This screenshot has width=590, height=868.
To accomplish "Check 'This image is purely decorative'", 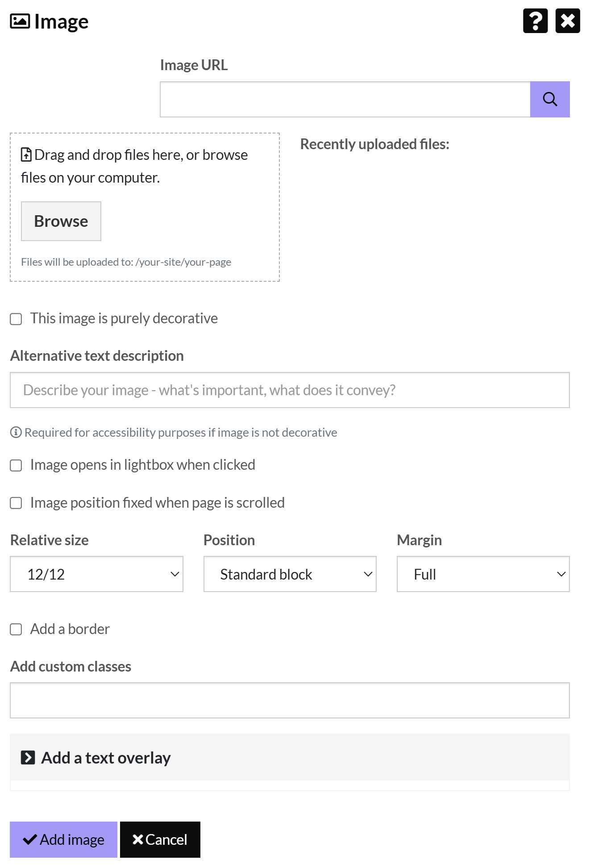I will point(16,319).
